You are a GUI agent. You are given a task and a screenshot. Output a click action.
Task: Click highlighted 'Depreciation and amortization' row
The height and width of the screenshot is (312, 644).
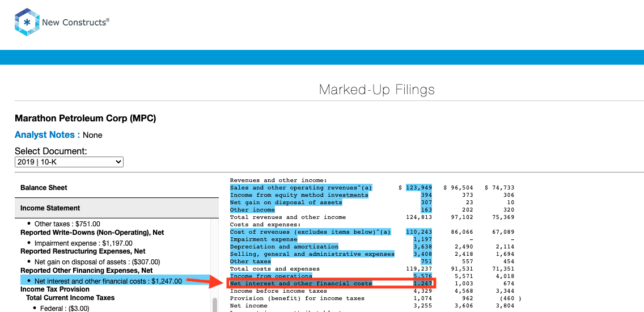pos(284,247)
